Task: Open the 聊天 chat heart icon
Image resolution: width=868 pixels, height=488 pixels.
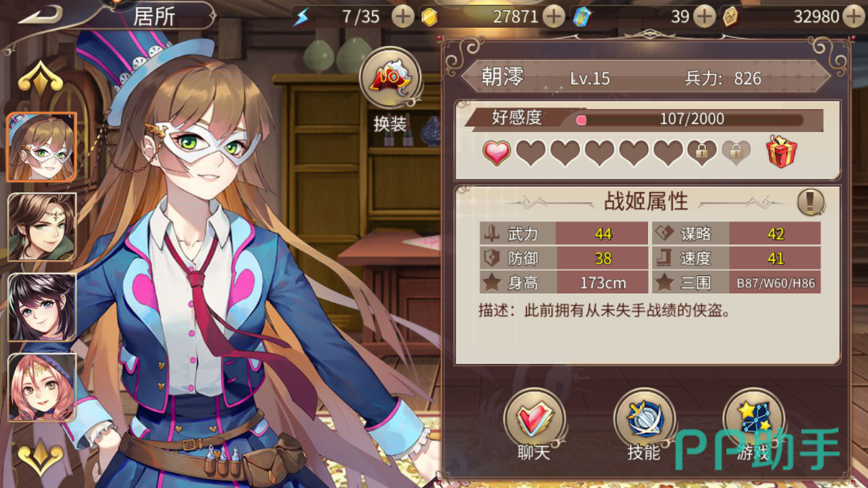Action: click(533, 419)
